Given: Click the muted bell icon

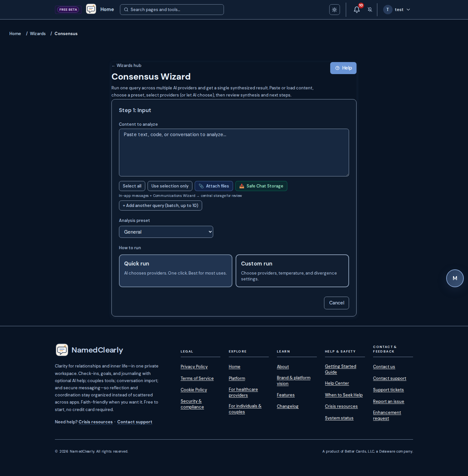Looking at the screenshot, I should pyautogui.click(x=370, y=9).
